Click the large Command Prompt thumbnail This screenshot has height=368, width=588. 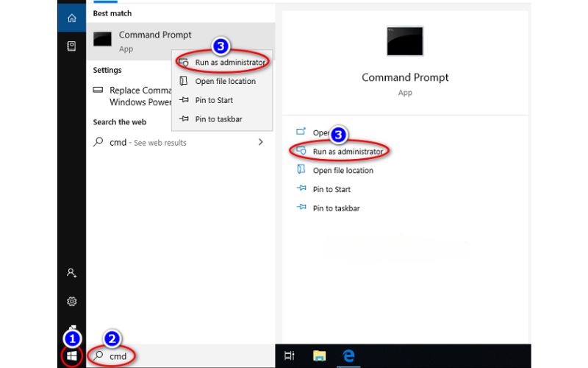[405, 41]
